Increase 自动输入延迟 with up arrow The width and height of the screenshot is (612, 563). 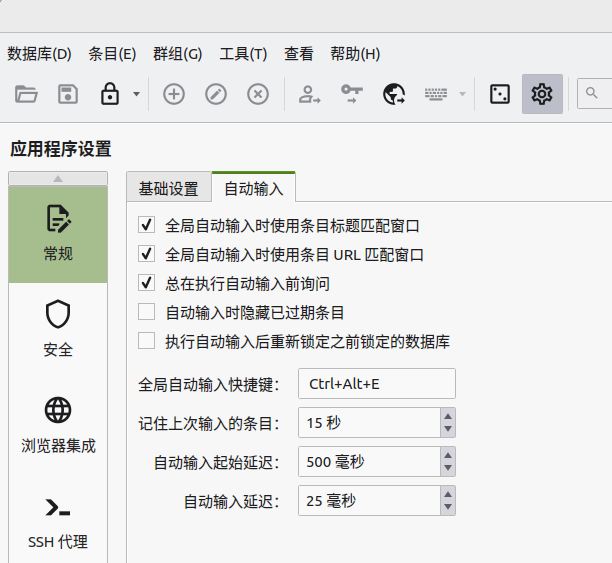click(448, 494)
